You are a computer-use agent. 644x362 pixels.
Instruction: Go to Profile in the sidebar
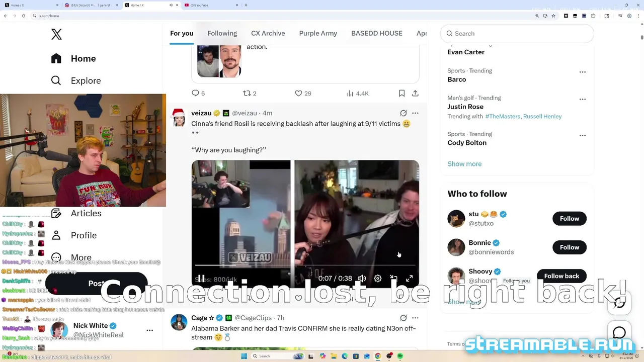click(73, 235)
